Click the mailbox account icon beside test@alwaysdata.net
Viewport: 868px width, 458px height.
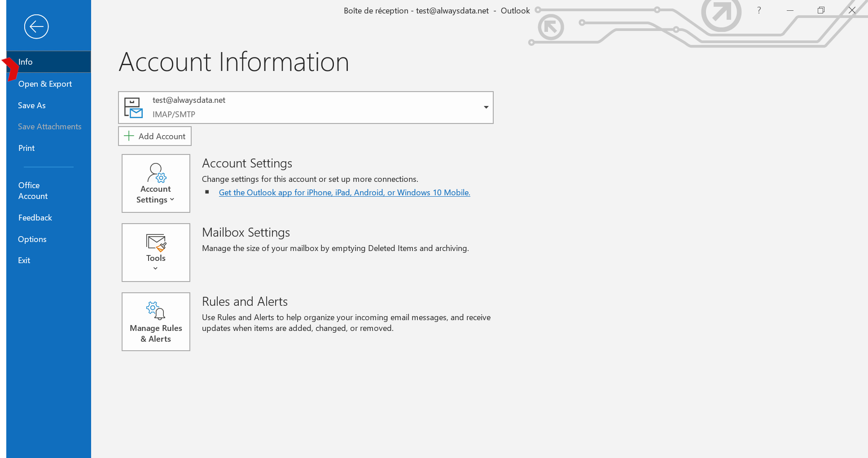click(133, 108)
